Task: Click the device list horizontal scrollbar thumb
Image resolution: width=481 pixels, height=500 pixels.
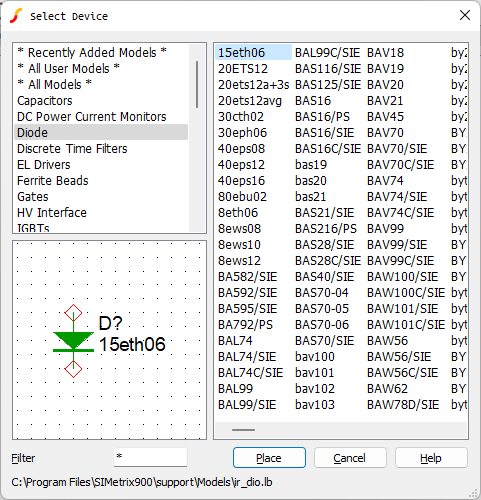Action: coord(243,430)
